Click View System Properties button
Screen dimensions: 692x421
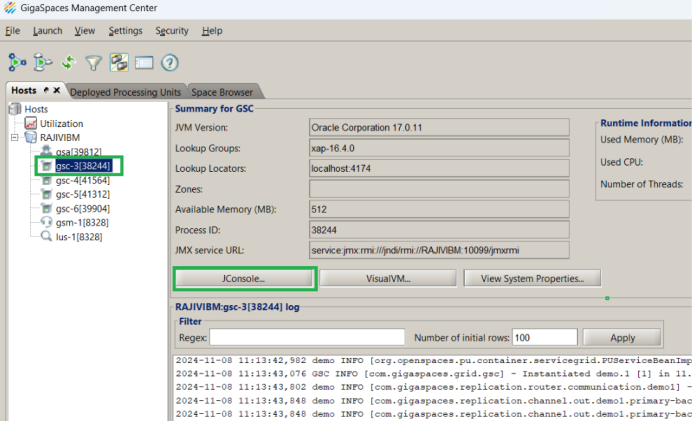532,278
